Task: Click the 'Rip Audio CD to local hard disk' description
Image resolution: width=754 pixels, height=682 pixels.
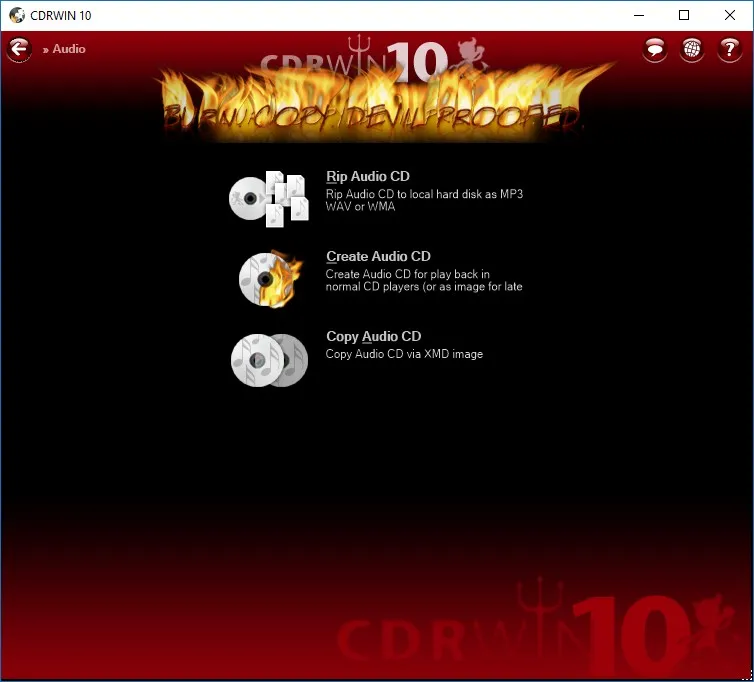Action: [x=424, y=200]
